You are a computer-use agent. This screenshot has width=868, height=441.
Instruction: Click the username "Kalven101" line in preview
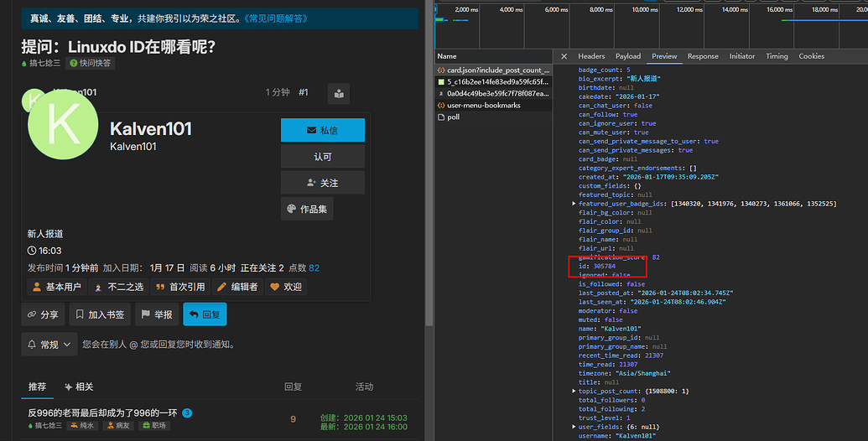tap(616, 436)
